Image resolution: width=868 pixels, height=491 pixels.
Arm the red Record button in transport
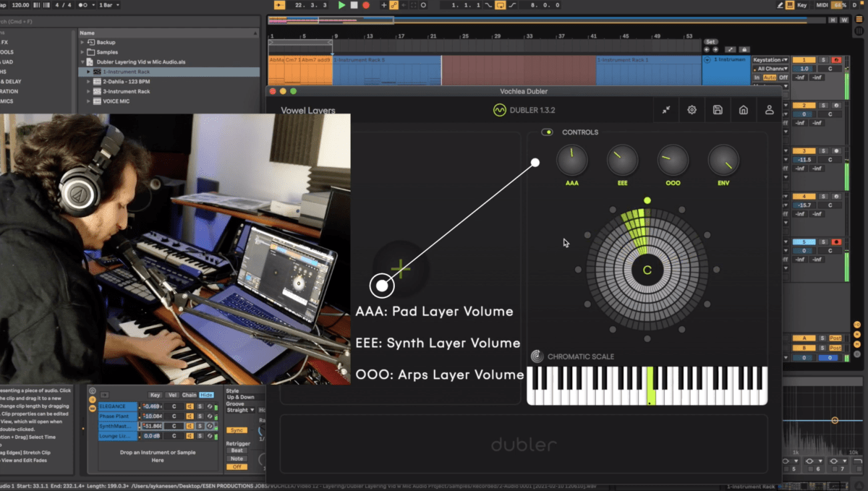click(365, 5)
